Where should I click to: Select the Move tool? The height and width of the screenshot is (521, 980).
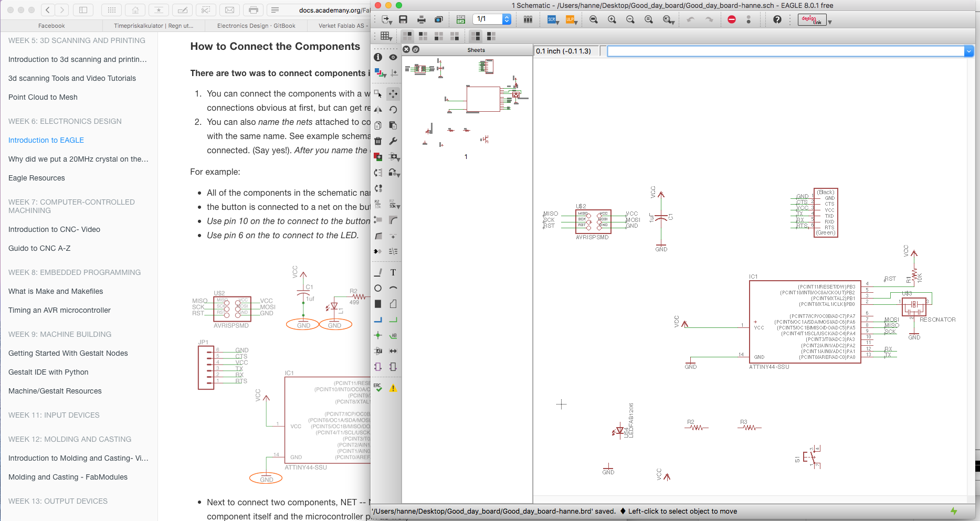tap(393, 94)
